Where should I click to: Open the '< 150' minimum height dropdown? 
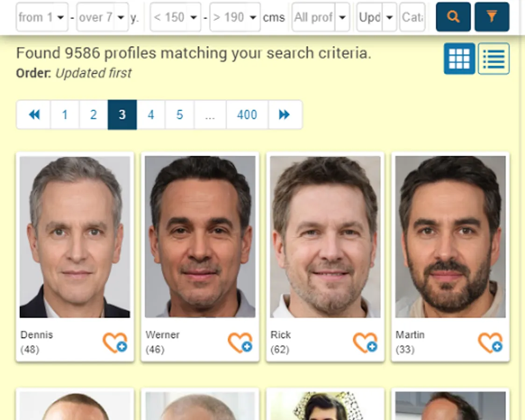click(x=176, y=17)
